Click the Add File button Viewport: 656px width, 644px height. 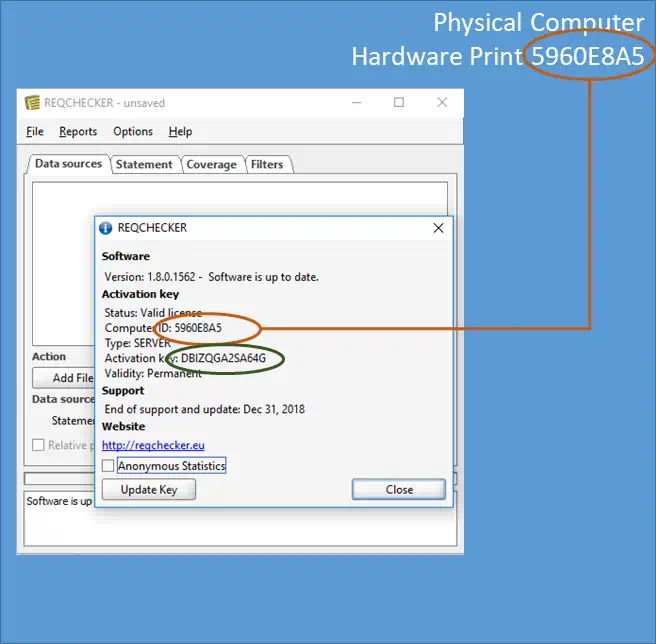[x=64, y=378]
